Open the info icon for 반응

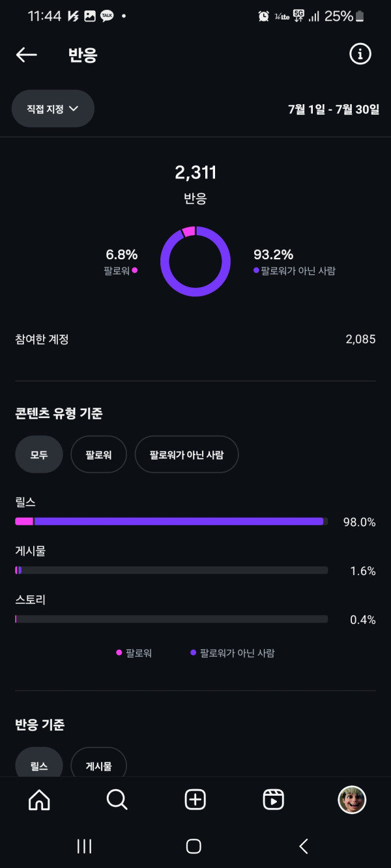pos(360,55)
